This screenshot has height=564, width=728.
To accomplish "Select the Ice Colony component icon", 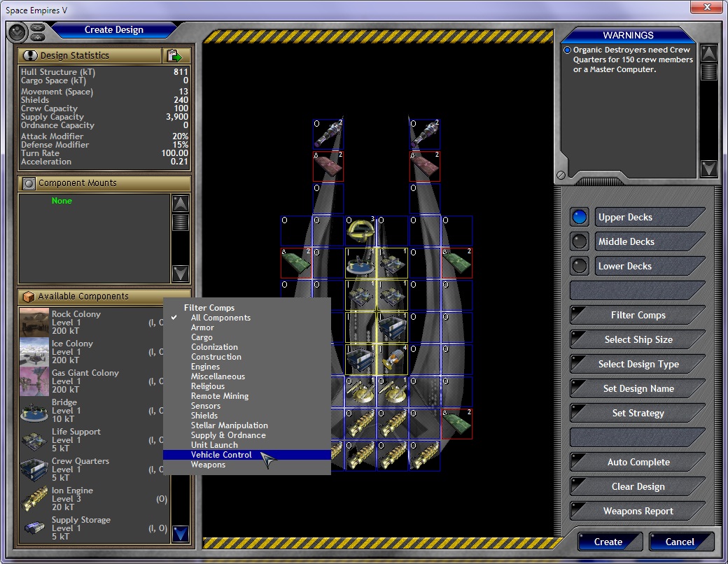I will click(x=34, y=351).
